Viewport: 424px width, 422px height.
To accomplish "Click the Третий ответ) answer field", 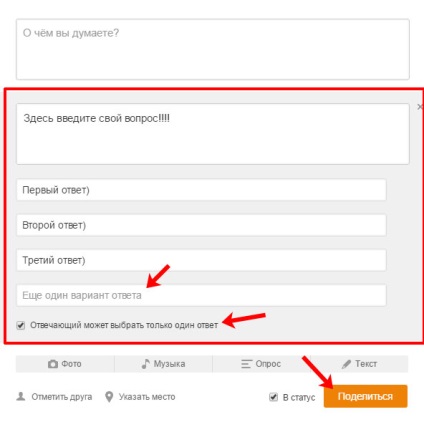I will click(x=201, y=260).
